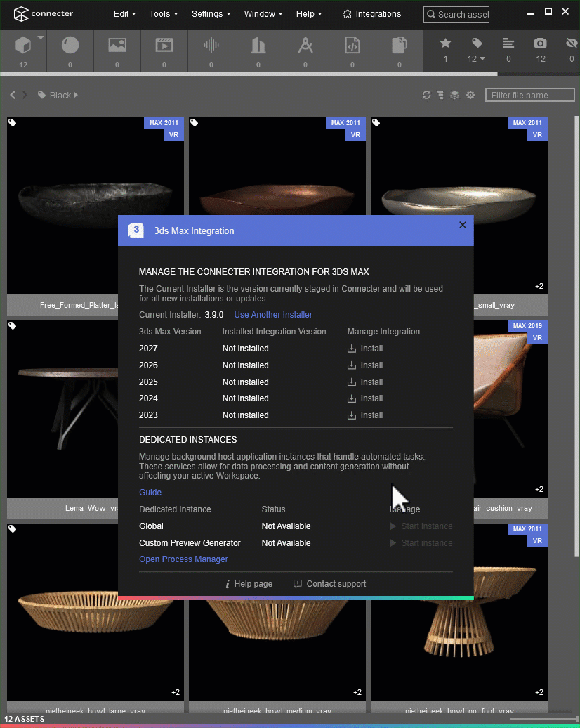Select the video asset type icon
Screen dimensions: 580x728
coord(164,46)
